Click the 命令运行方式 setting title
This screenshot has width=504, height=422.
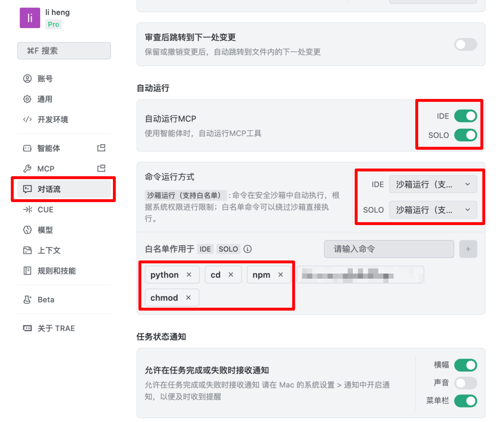point(169,177)
